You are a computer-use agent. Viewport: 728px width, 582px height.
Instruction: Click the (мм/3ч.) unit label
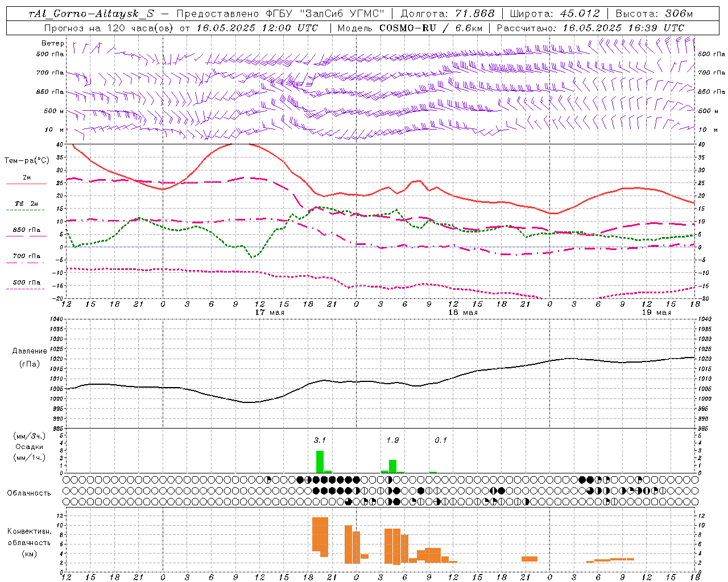click(x=30, y=436)
